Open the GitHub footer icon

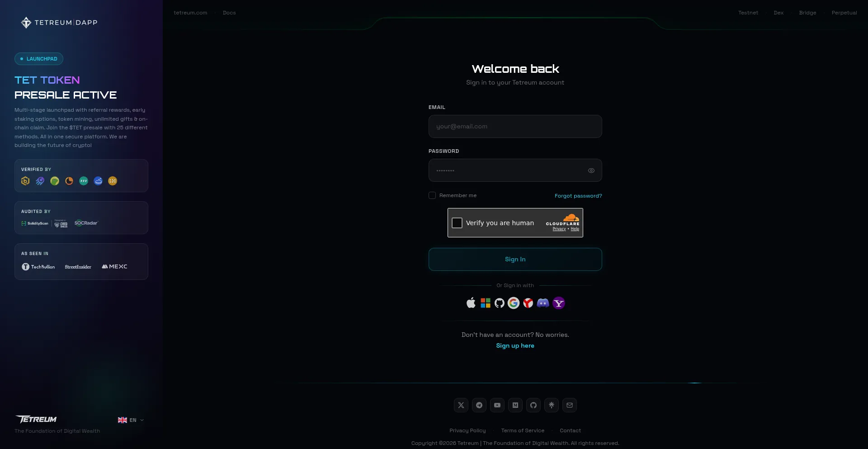click(x=533, y=405)
